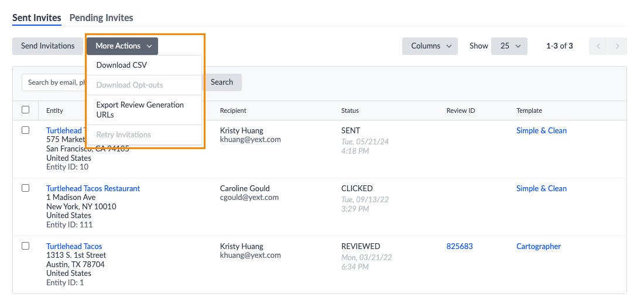The image size is (644, 304).
Task: Open the Austin Turtlehead Tacos entity link
Action: tap(74, 246)
